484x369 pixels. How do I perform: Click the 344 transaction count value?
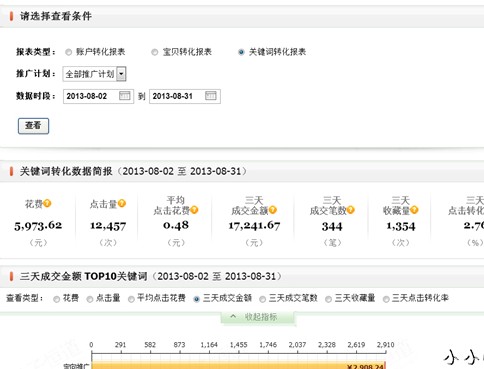(332, 226)
